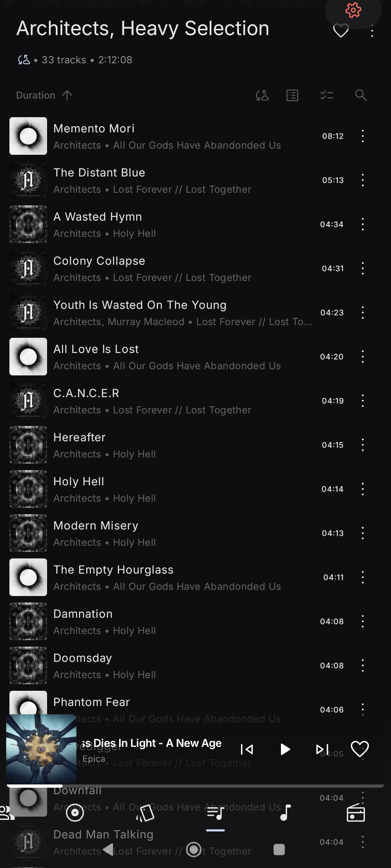Open the three-dot menu for Memento Mori

(363, 136)
